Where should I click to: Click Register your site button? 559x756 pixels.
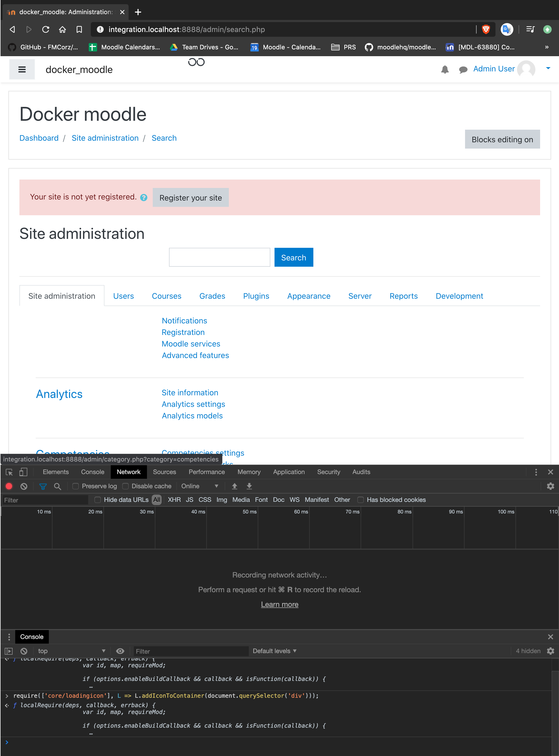191,198
